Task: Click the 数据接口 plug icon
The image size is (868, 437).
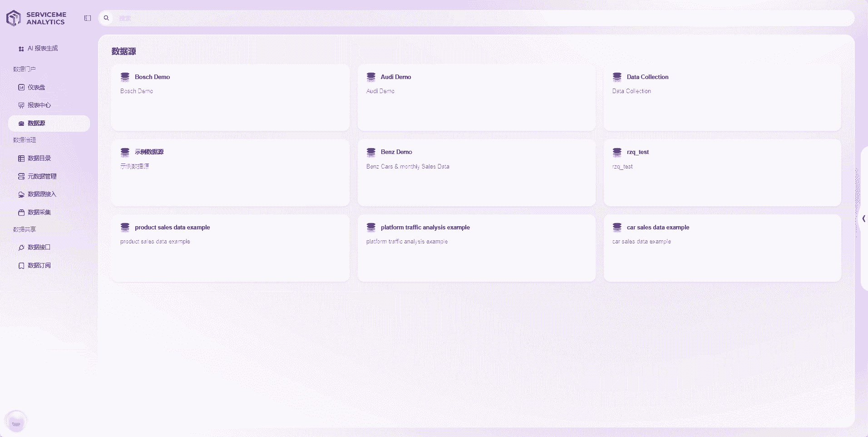Action: (x=21, y=248)
